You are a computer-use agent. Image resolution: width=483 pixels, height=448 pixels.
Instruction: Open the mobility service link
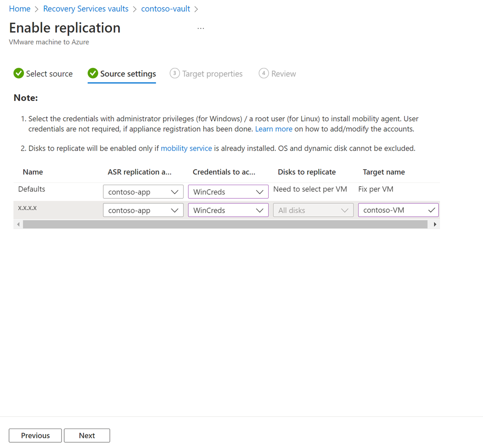tap(186, 148)
